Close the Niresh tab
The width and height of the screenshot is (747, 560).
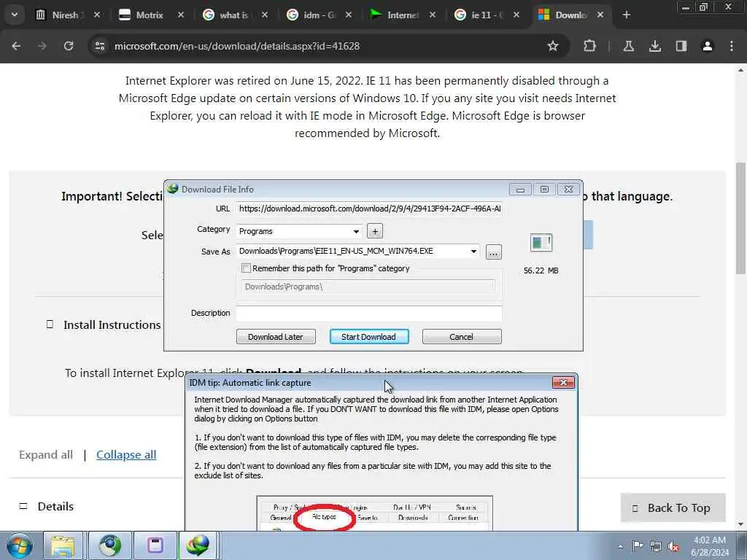(97, 15)
